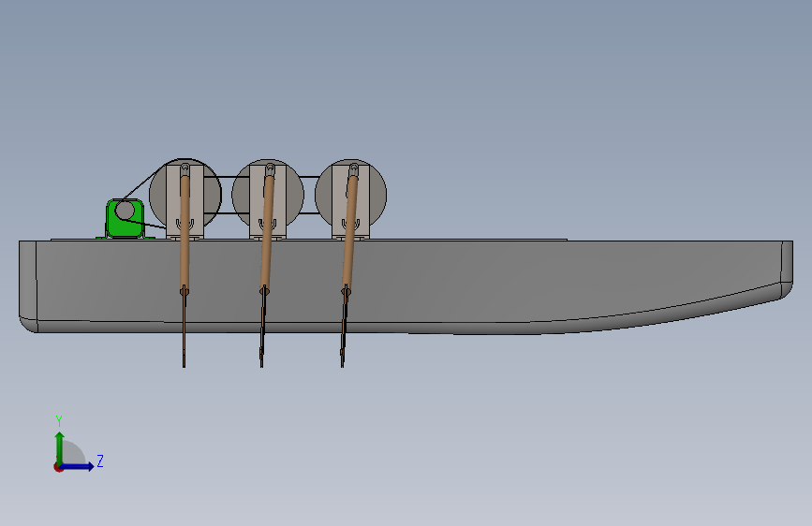Screen dimensions: 812x526
Task: Click the gray shaft circle on the green motor
Action: (125, 211)
